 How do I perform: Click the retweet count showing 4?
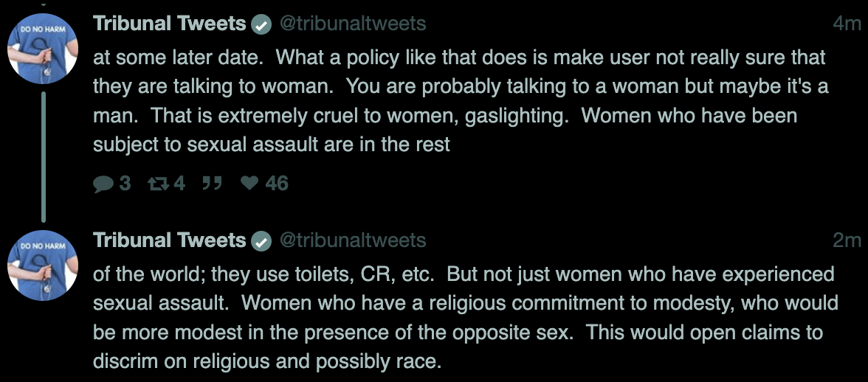179,183
